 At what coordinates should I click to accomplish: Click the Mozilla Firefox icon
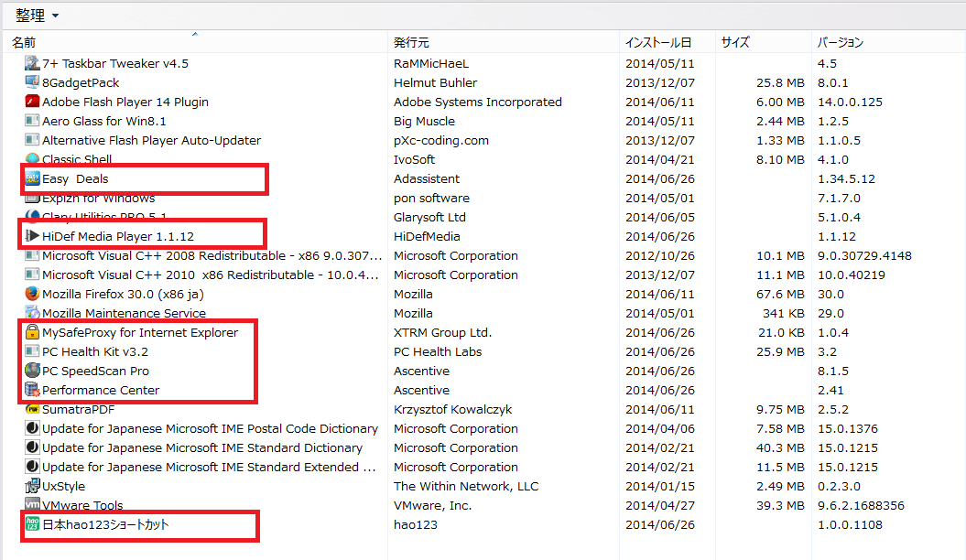(x=32, y=294)
